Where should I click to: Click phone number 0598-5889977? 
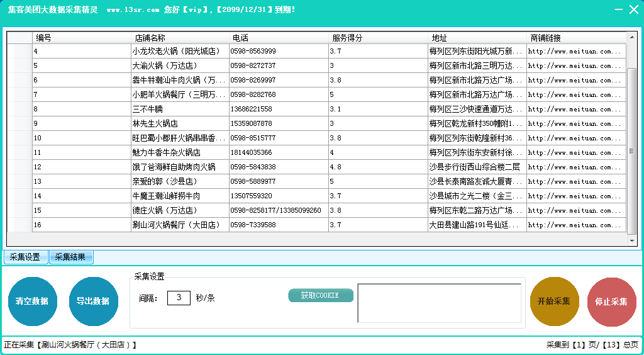coord(253,182)
